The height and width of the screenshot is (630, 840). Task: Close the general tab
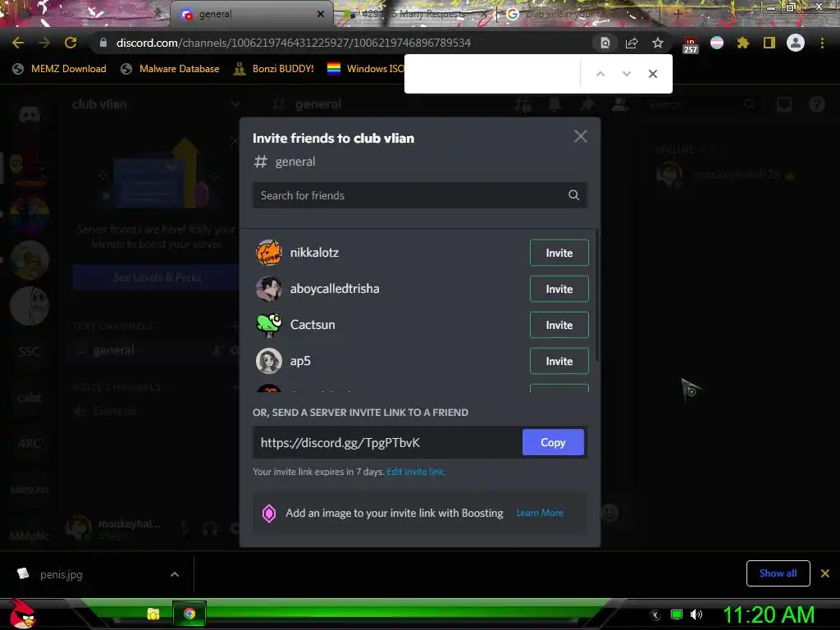321,15
